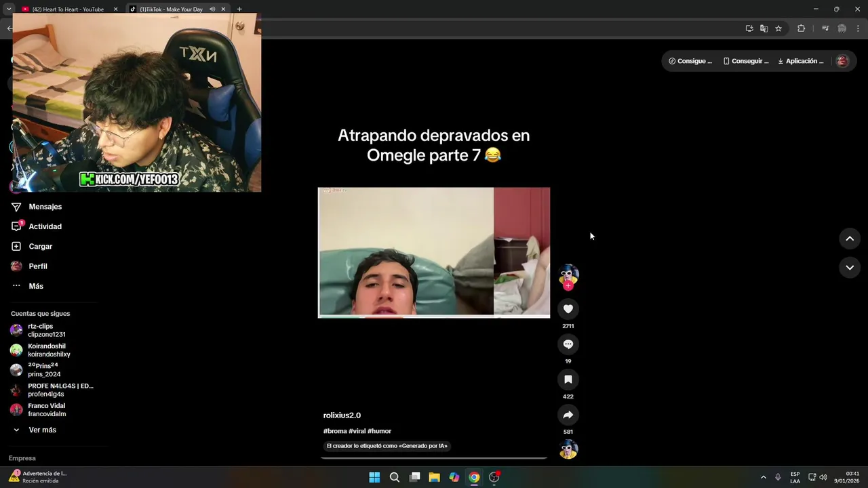The height and width of the screenshot is (488, 868).
Task: Click the Chrome icon in taskbar
Action: pos(474,477)
